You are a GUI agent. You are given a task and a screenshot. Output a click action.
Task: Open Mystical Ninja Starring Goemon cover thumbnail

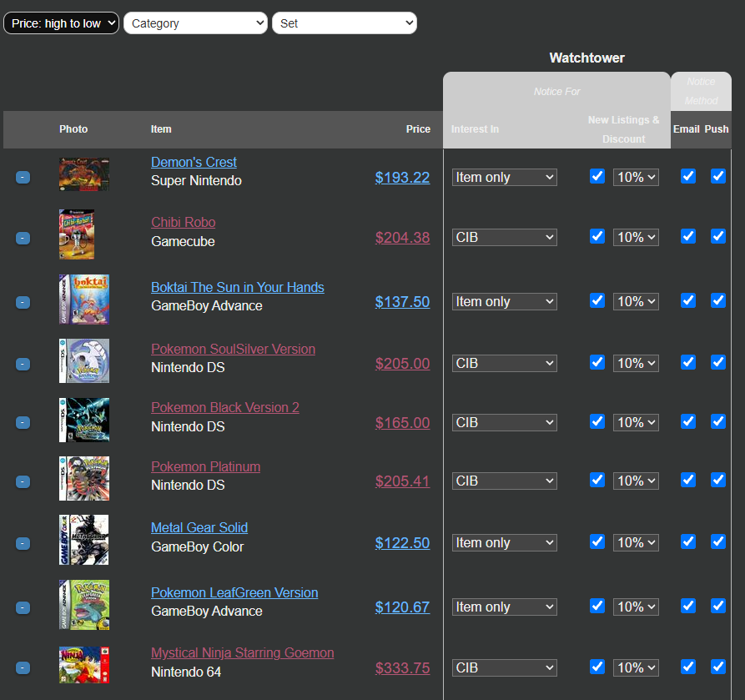(x=84, y=665)
